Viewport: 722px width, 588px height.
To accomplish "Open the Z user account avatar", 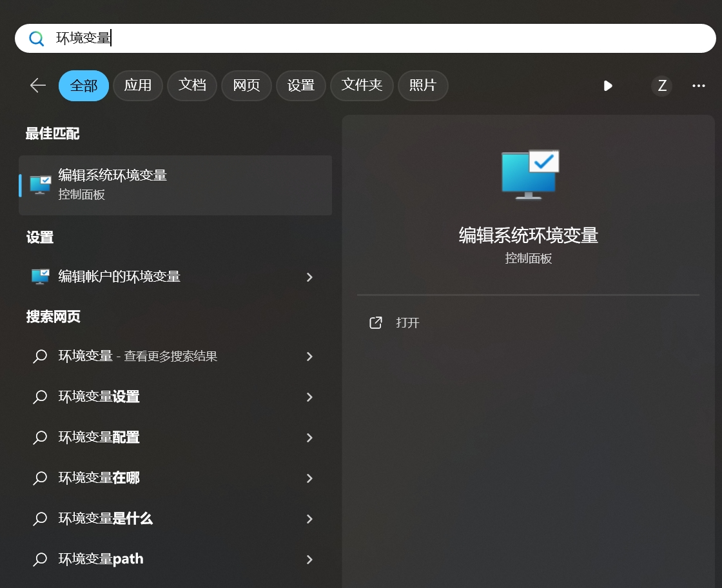I will click(x=661, y=86).
